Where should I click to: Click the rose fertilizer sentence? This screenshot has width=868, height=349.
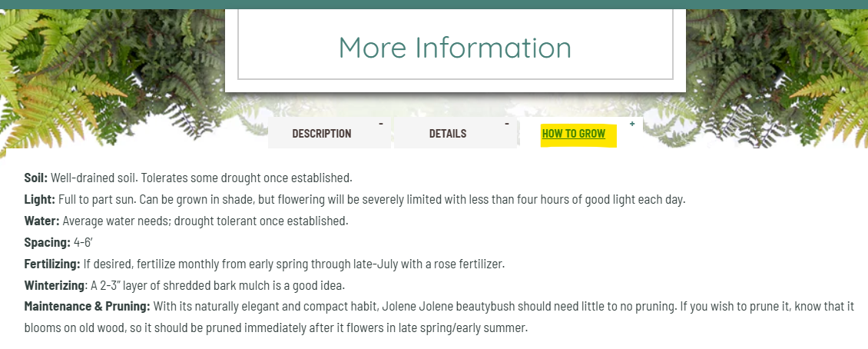point(294,264)
